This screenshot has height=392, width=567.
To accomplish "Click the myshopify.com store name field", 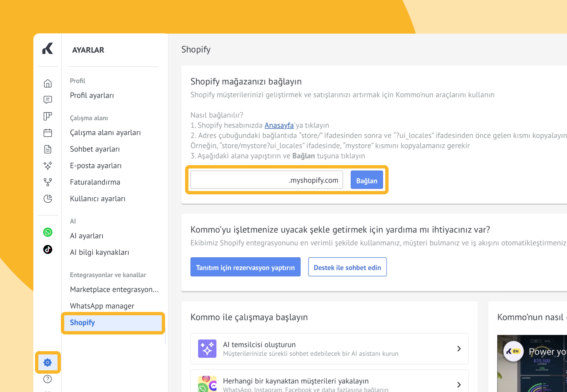I will click(239, 180).
